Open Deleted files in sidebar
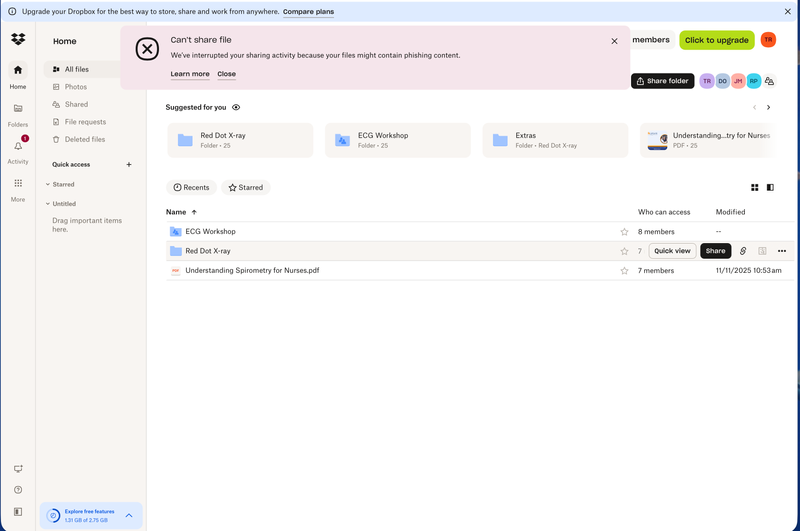 (84, 140)
